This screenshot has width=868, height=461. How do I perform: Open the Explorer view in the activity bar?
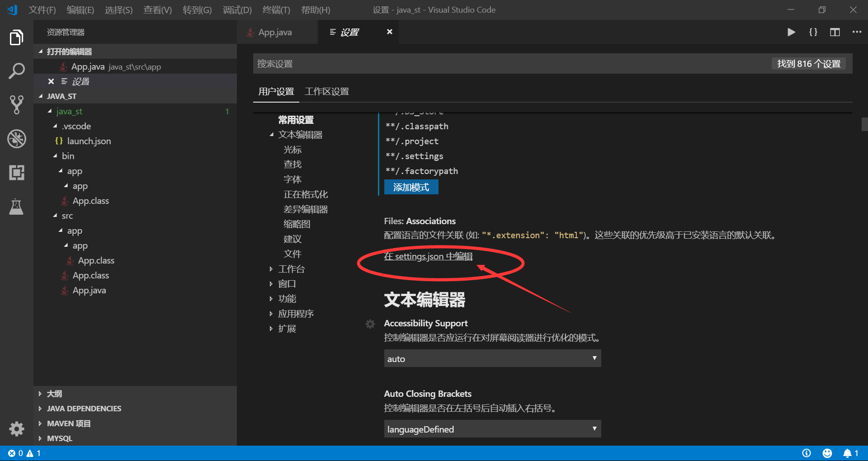click(x=17, y=38)
